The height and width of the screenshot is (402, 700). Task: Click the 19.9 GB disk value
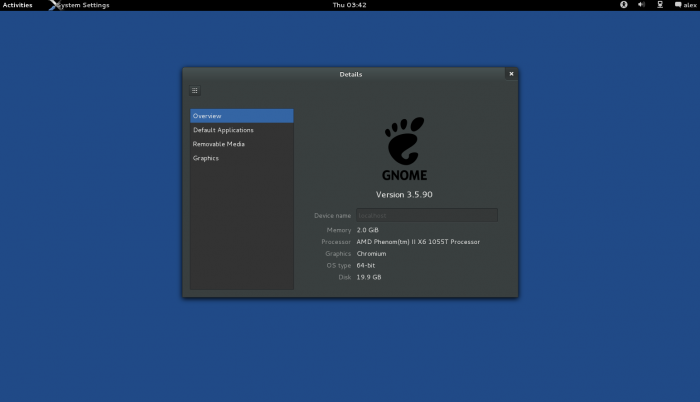tap(369, 277)
